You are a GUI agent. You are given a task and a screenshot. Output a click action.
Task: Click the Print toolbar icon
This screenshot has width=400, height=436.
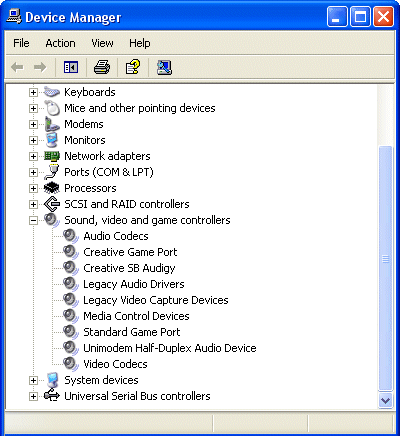coord(102,67)
